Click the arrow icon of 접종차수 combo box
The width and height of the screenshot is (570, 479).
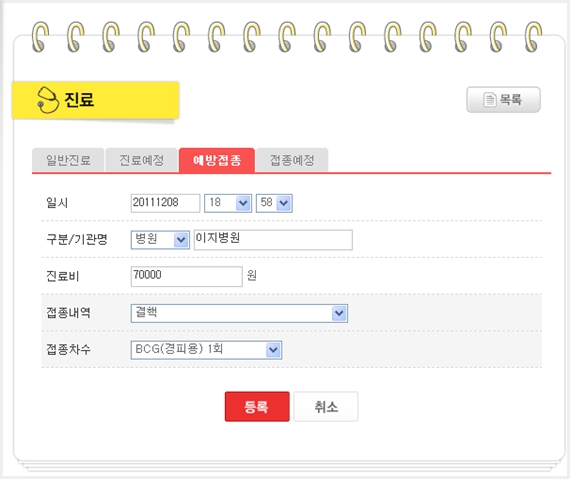tap(273, 350)
